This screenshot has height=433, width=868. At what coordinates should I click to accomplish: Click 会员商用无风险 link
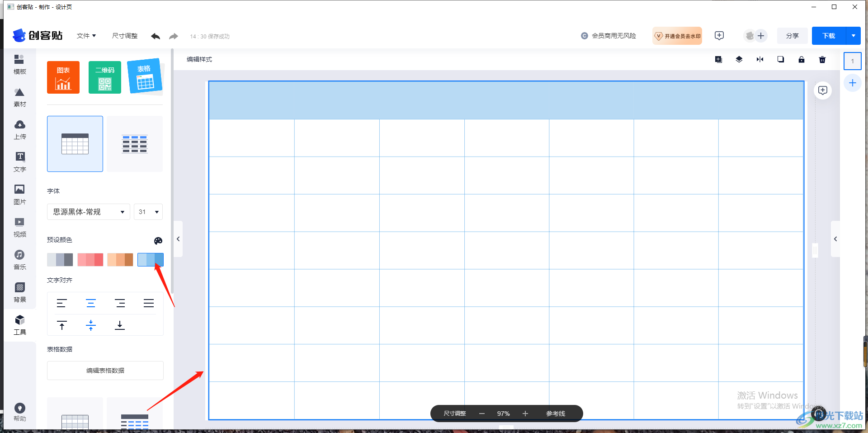coord(609,36)
